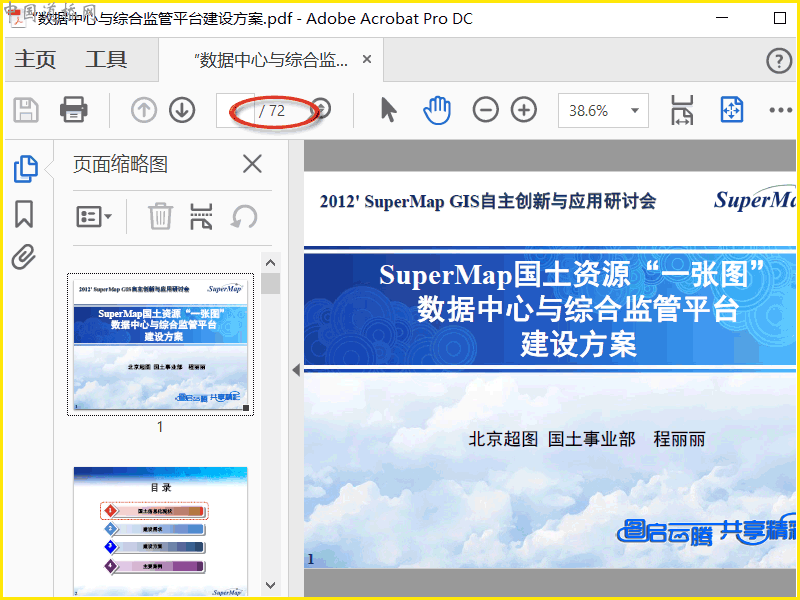This screenshot has height=600, width=800.
Task: Switch to the 主页 tab
Action: (35, 60)
